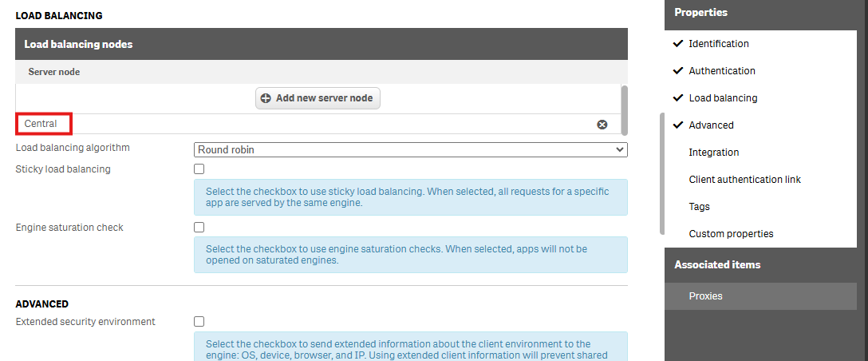Screen dimensions: 868x361
Task: Toggle Engine saturation check checkbox
Action: pyautogui.click(x=199, y=228)
